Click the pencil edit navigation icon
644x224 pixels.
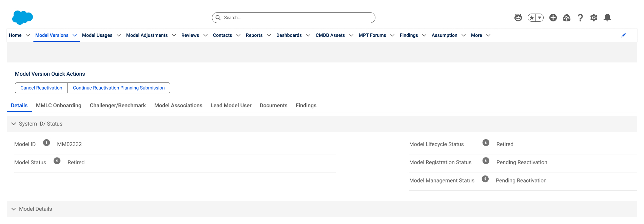point(624,35)
